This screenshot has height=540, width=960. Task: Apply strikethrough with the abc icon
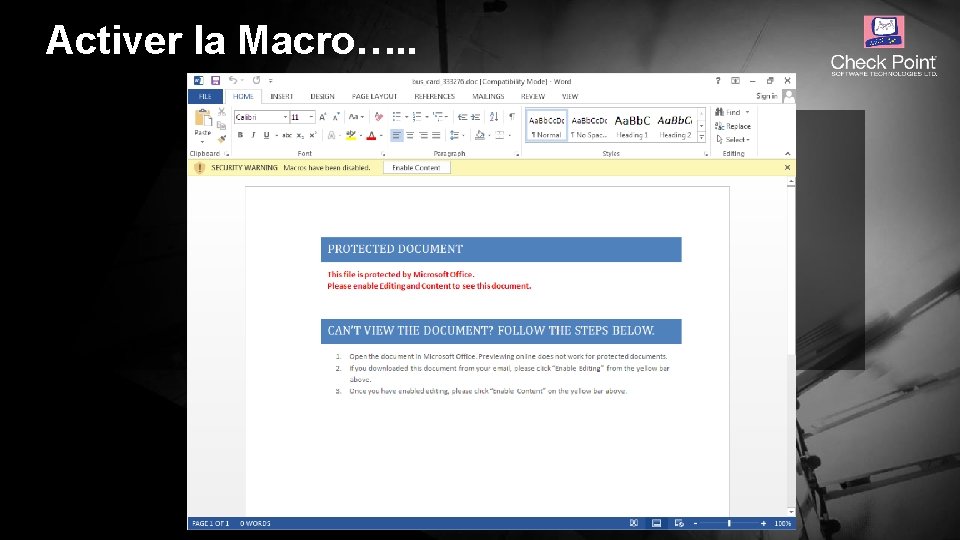point(287,135)
